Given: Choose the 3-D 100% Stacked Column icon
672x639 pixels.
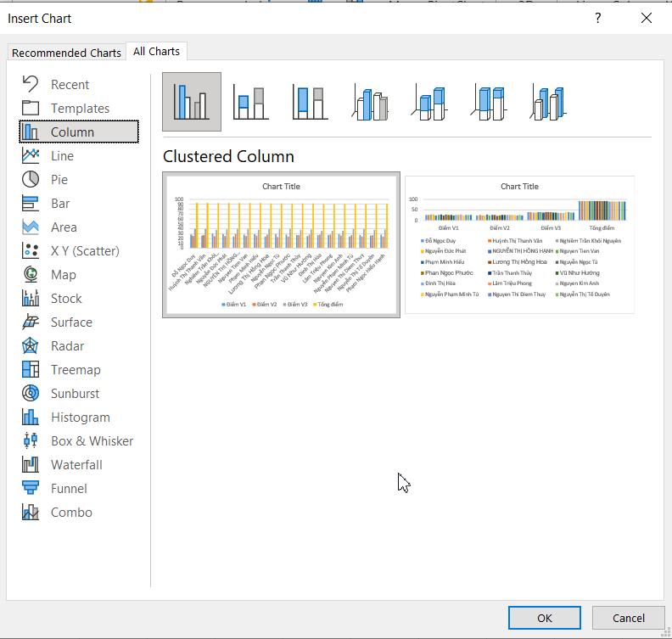Looking at the screenshot, I should click(489, 102).
